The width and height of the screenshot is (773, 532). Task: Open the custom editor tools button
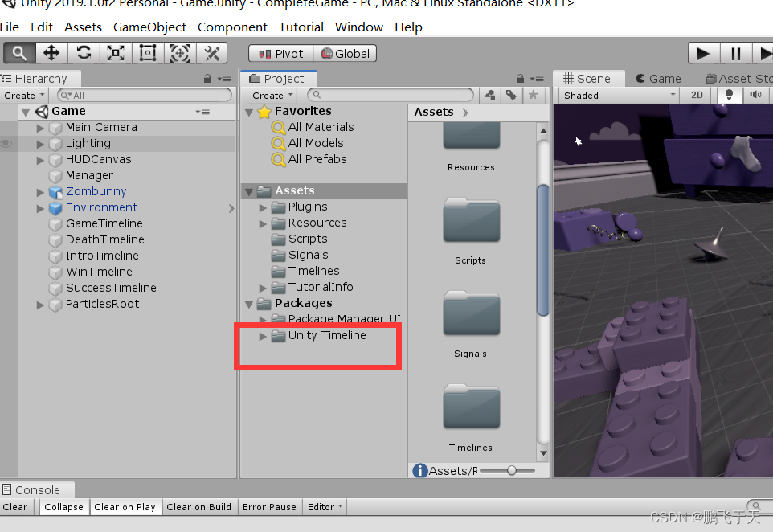[212, 53]
